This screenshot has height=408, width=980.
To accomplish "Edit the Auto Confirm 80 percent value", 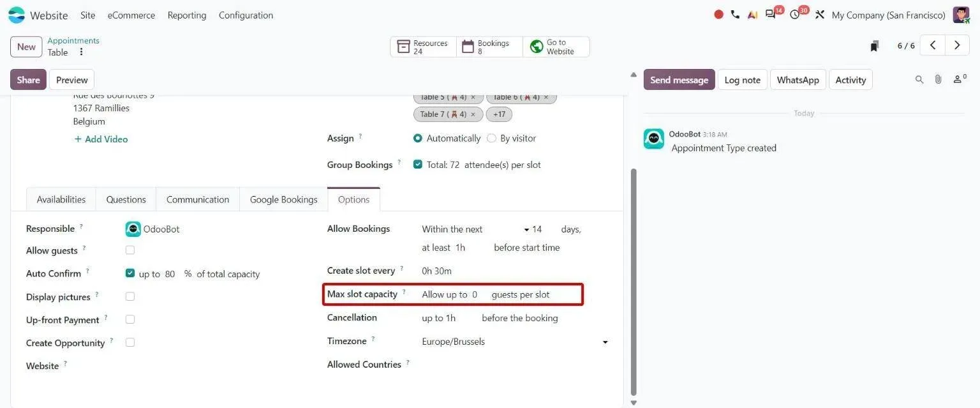I will click(172, 274).
